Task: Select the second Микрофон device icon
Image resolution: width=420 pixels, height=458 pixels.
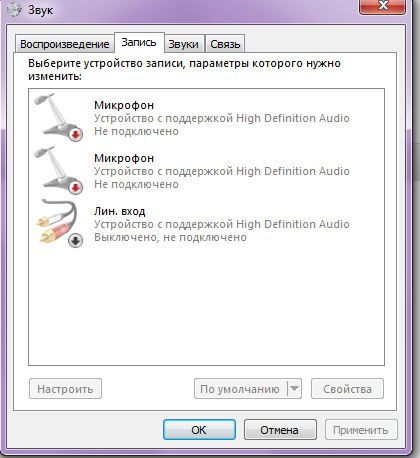Action: [58, 170]
